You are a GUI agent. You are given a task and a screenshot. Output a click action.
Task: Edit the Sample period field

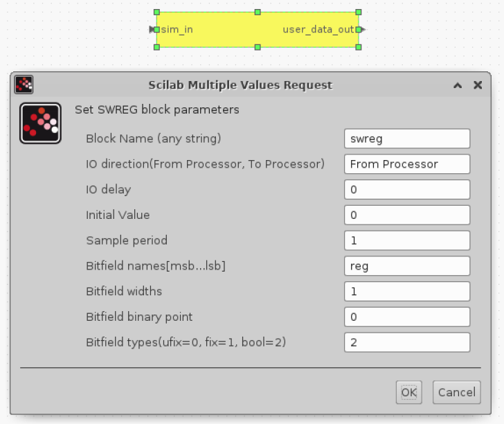click(x=407, y=240)
